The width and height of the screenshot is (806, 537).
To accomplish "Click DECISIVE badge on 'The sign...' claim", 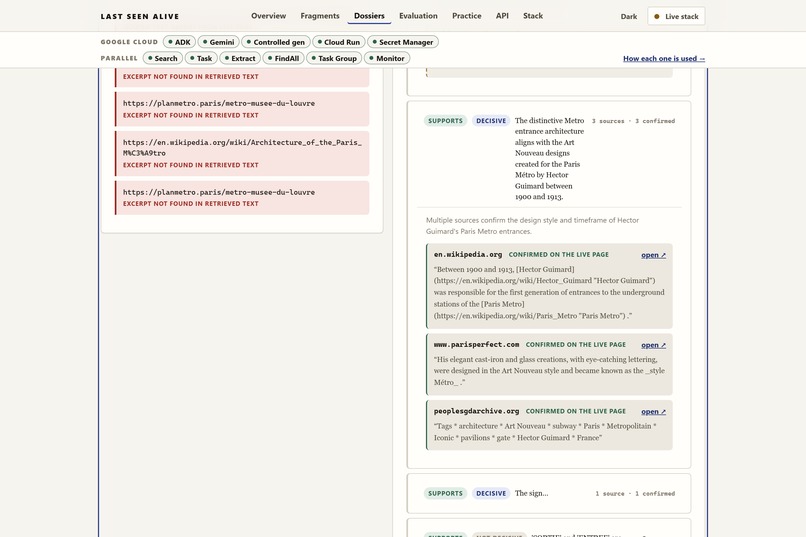I will coord(491,493).
